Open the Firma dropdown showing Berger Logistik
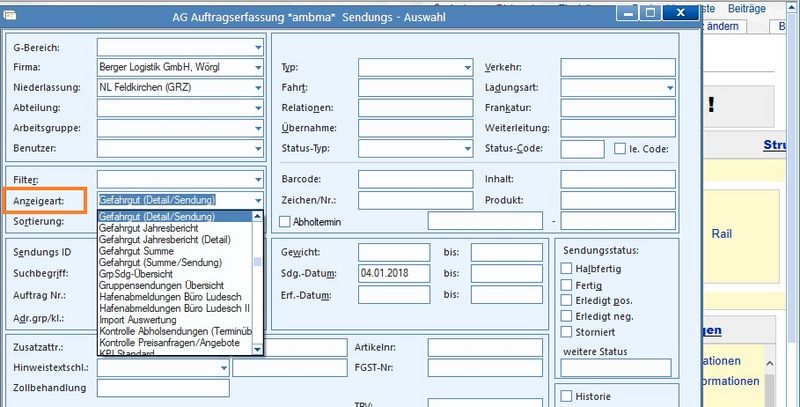The height and width of the screenshot is (407, 800). coord(258,67)
